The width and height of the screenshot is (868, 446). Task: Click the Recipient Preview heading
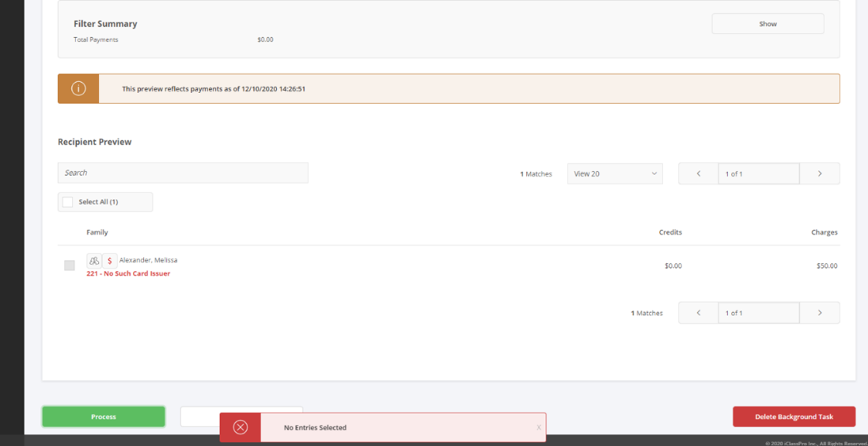pos(94,142)
